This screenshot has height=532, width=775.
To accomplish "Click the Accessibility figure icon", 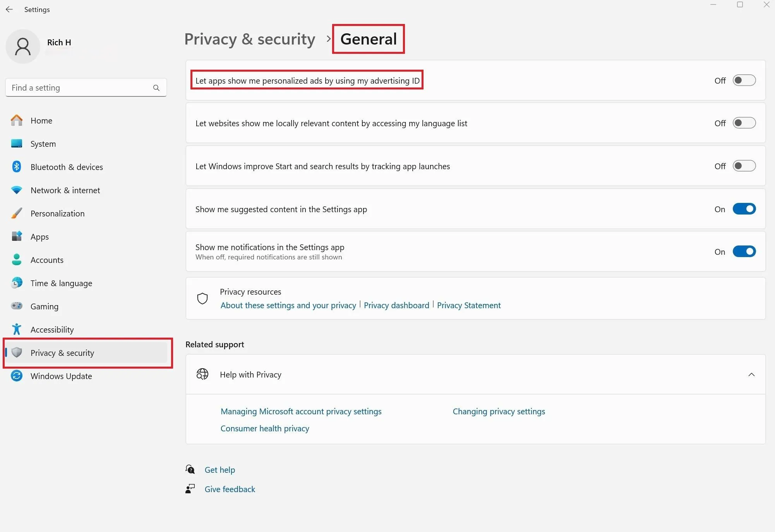I will pos(17,329).
